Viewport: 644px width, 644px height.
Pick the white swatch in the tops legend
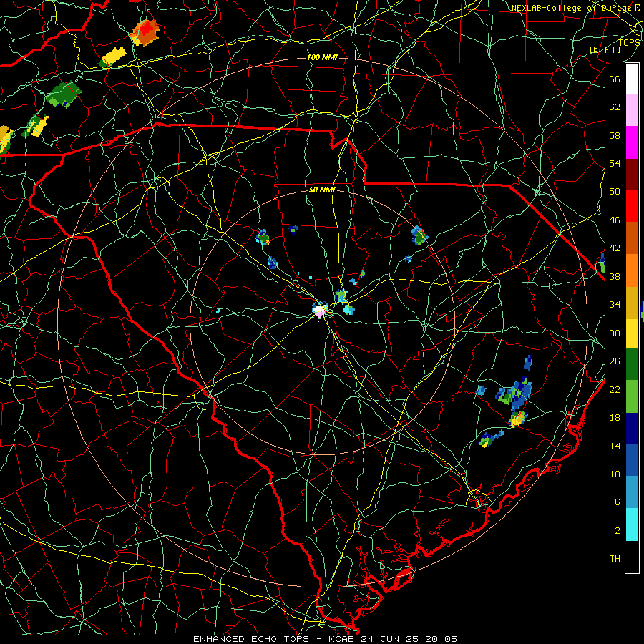tap(632, 79)
